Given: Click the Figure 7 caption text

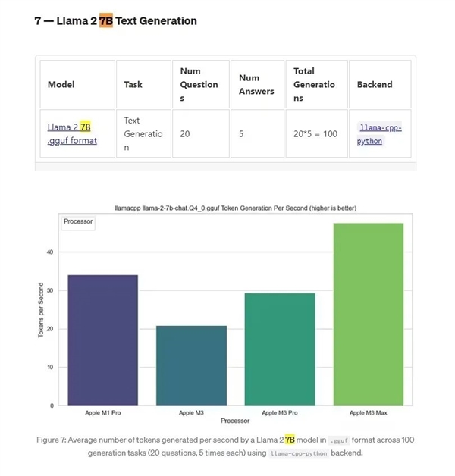Looking at the screenshot, I should tap(225, 446).
